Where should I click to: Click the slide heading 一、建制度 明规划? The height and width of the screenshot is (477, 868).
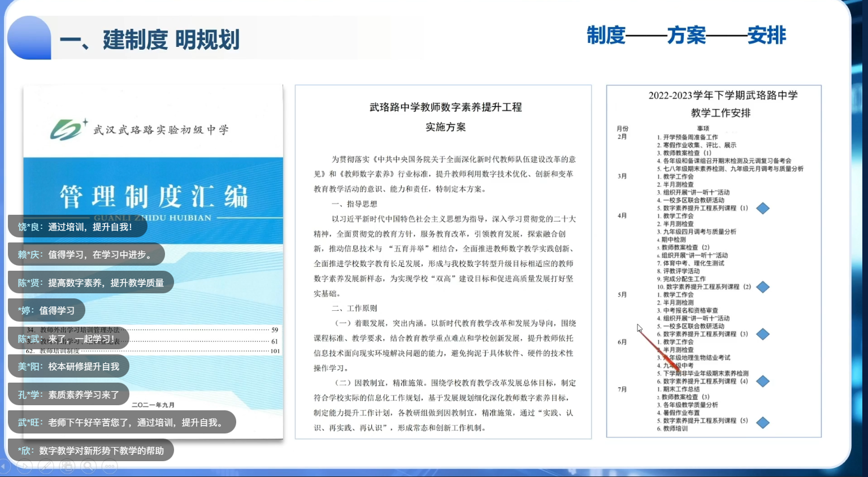pos(149,40)
